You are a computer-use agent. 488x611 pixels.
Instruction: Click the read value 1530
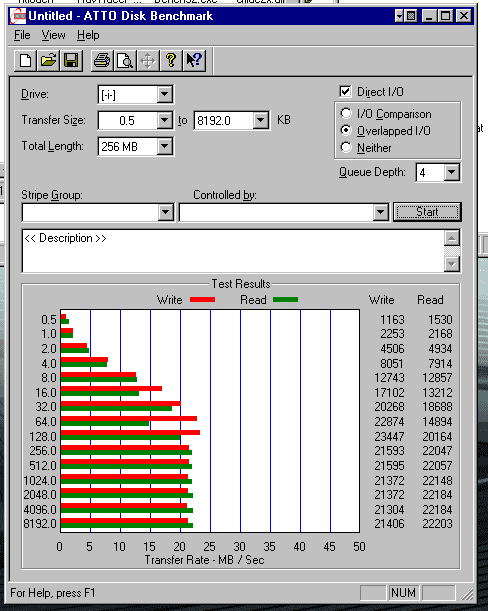(440, 320)
